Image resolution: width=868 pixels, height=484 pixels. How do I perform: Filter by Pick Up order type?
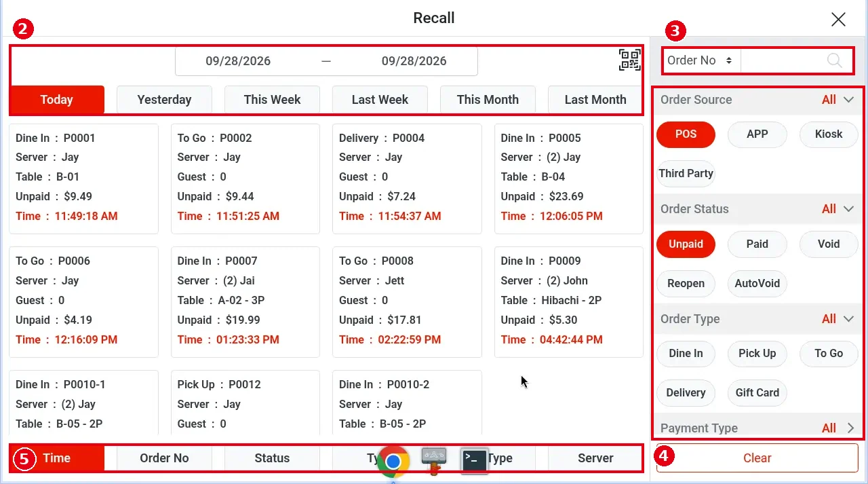(757, 354)
